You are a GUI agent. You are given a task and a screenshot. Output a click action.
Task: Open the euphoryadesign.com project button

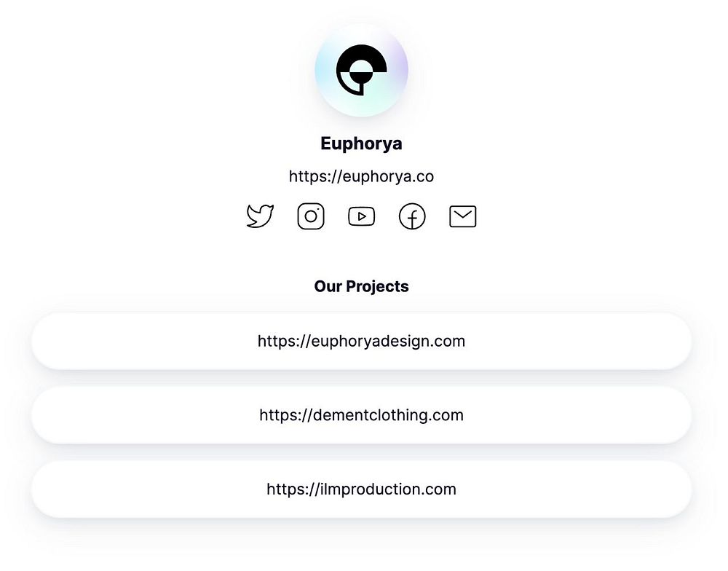coord(361,341)
